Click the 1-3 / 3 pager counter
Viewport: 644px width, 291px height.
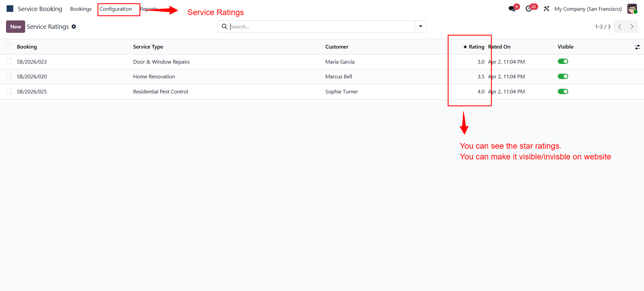point(603,26)
